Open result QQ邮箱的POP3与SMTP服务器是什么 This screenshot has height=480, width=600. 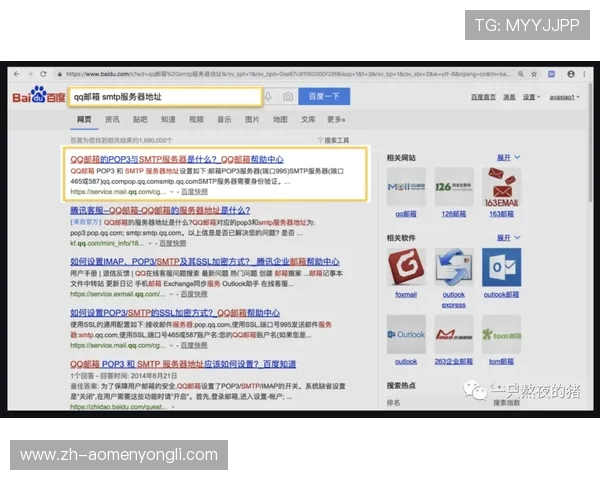coord(177,159)
